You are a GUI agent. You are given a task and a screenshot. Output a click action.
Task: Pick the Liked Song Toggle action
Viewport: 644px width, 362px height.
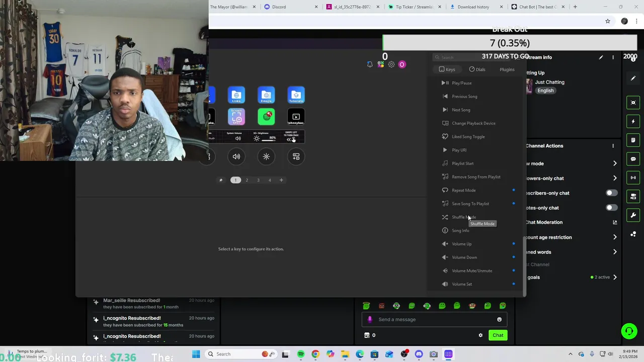[x=468, y=137]
